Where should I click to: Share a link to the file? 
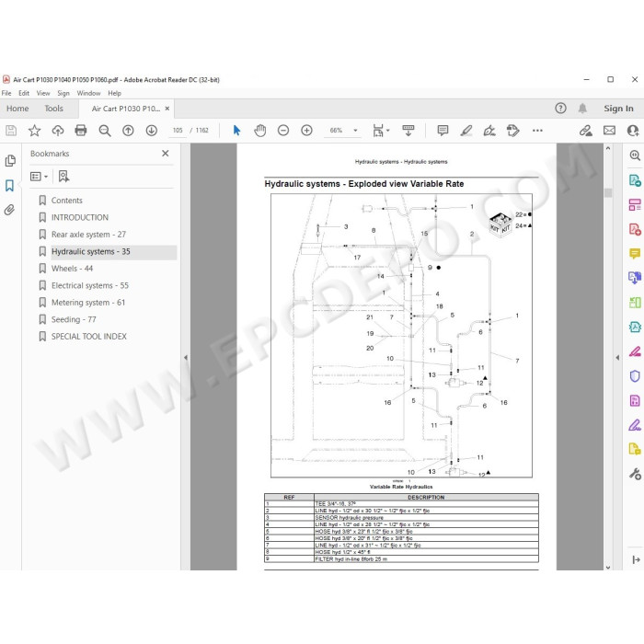pos(586,131)
